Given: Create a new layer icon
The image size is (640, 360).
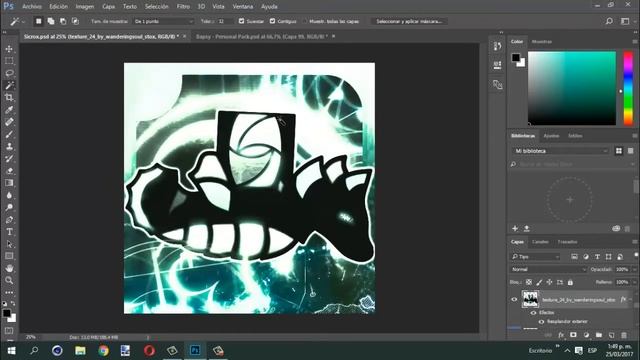Looking at the screenshot, I should point(611,335).
